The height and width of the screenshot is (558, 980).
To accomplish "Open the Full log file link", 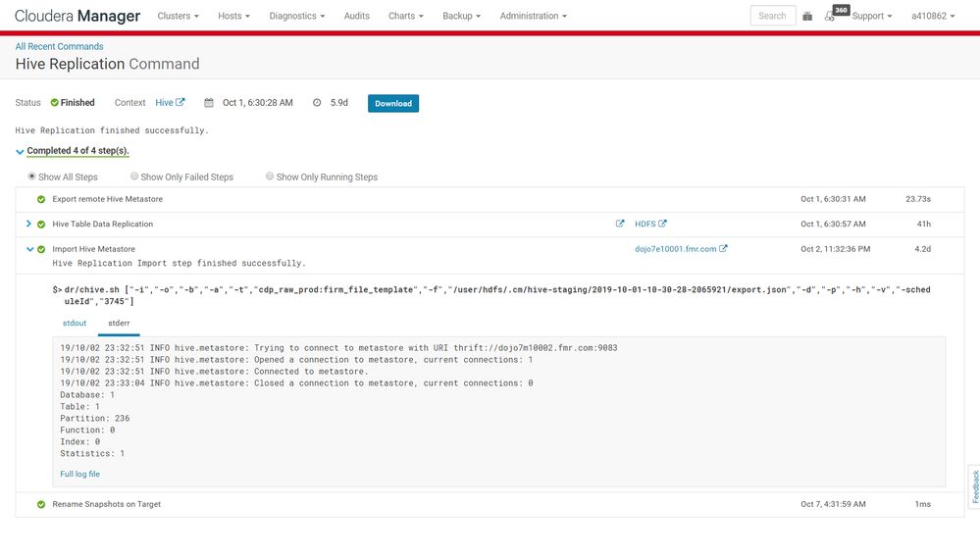I will (80, 475).
